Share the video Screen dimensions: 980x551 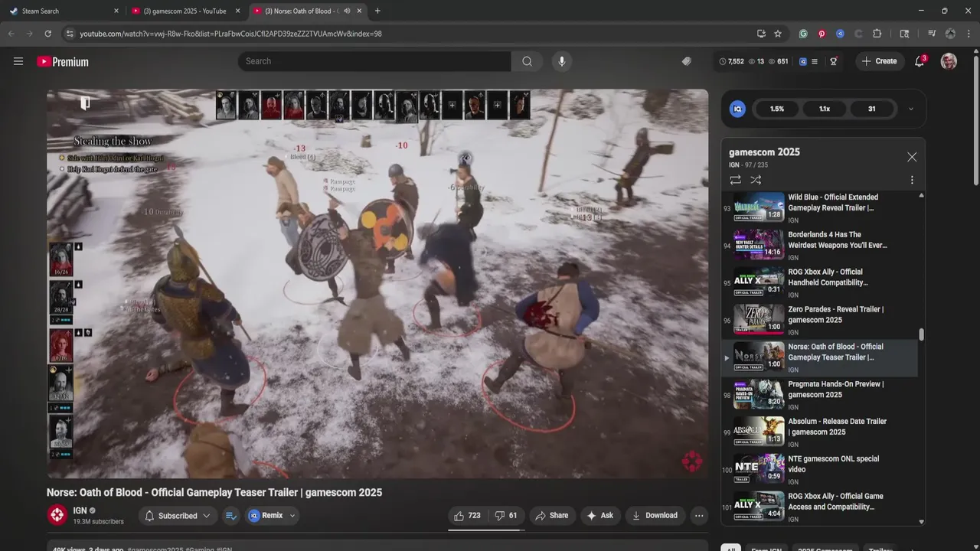click(x=552, y=516)
